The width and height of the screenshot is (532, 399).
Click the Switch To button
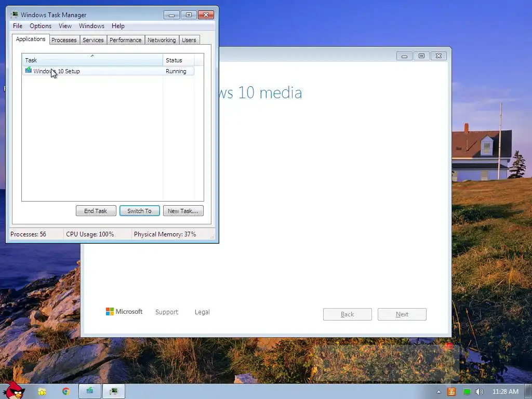coord(139,211)
